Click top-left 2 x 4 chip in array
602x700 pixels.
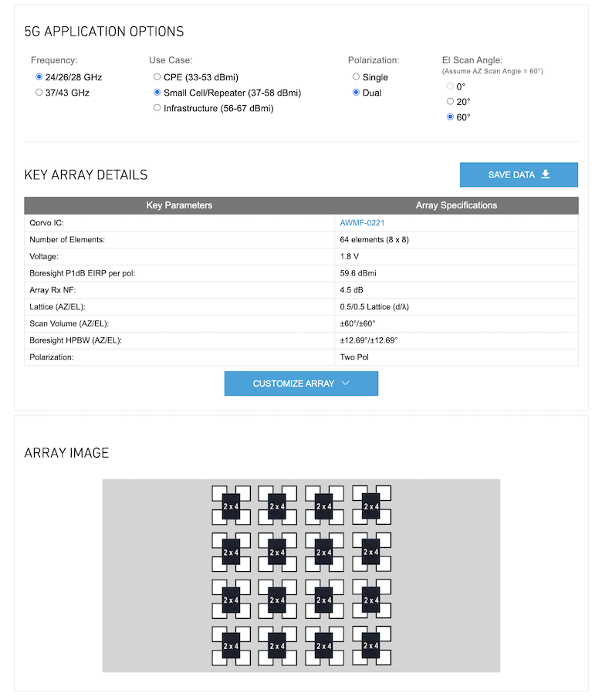click(232, 506)
